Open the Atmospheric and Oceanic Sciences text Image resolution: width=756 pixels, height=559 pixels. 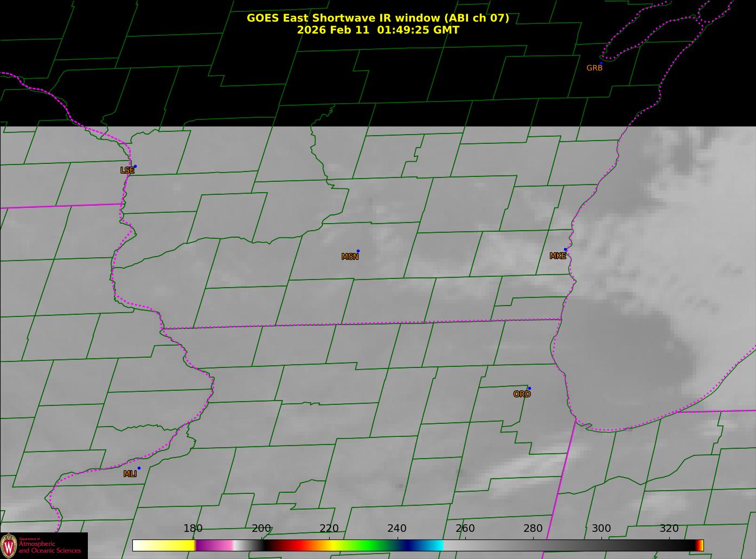point(50,548)
